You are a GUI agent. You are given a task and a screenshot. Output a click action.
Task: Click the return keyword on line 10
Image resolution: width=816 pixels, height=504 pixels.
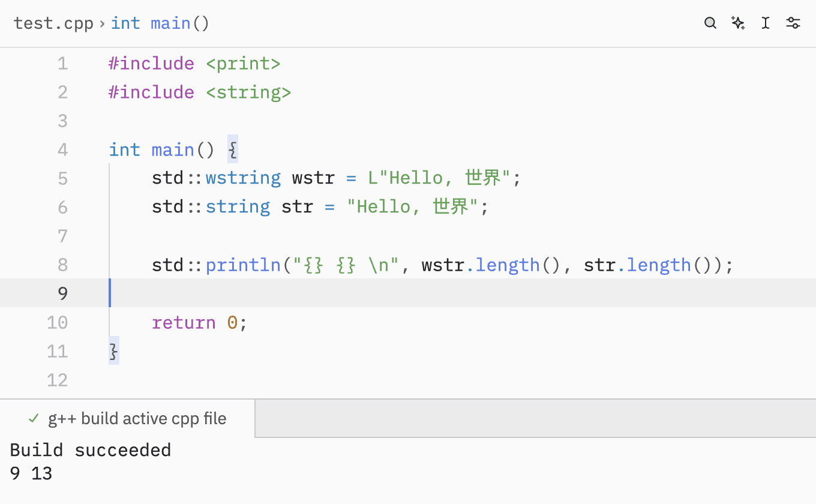click(x=184, y=322)
